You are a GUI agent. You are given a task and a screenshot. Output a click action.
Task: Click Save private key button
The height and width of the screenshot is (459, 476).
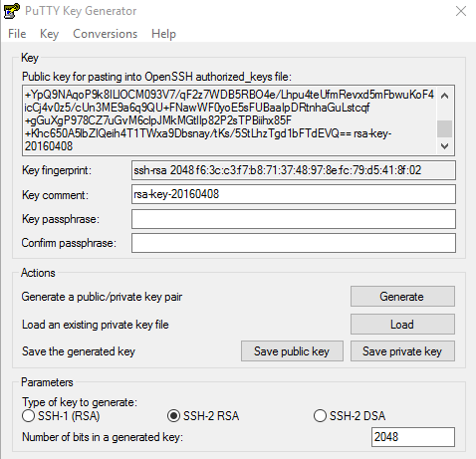[x=402, y=351]
